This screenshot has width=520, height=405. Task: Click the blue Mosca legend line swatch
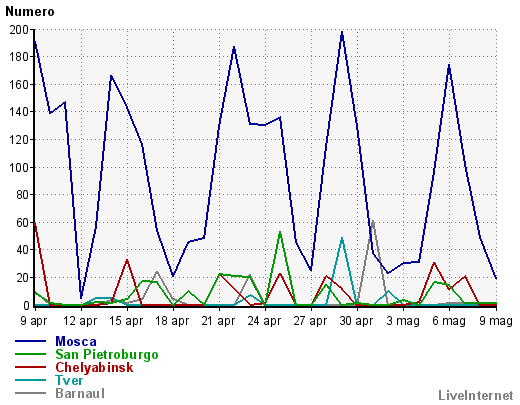point(30,341)
